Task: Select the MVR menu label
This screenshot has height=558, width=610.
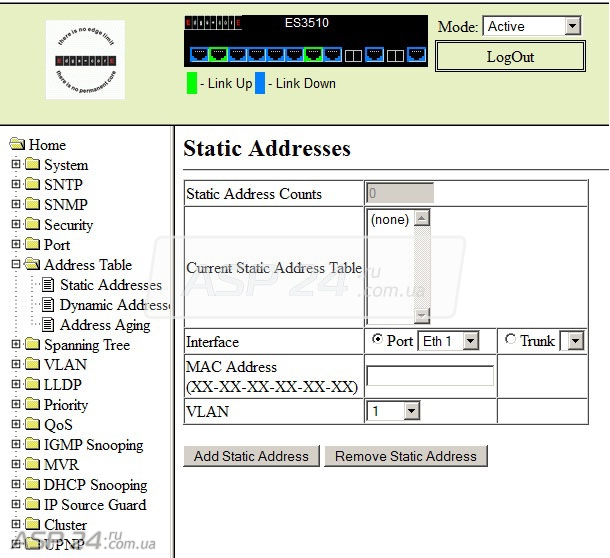Action: pyautogui.click(x=61, y=465)
